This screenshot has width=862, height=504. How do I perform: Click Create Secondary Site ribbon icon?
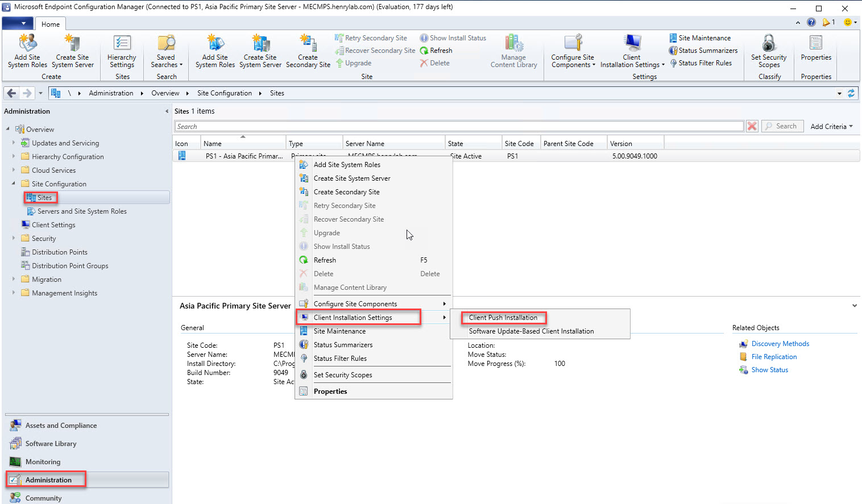tap(308, 51)
